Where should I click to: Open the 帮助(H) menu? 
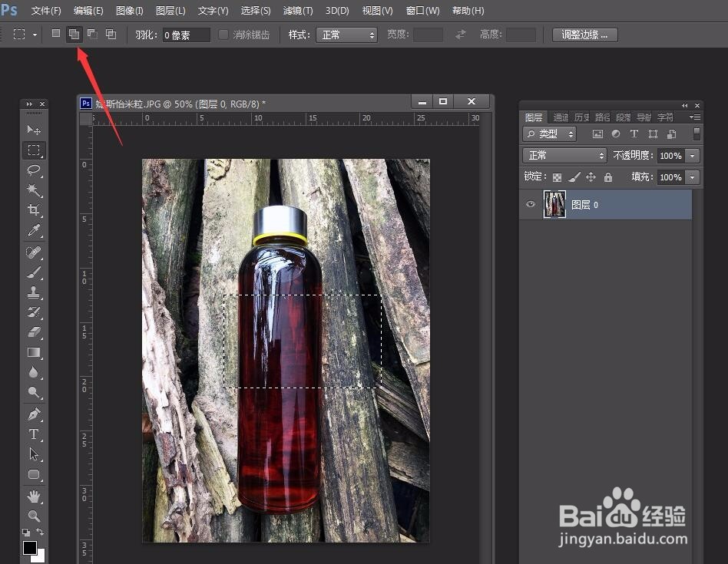(x=468, y=10)
